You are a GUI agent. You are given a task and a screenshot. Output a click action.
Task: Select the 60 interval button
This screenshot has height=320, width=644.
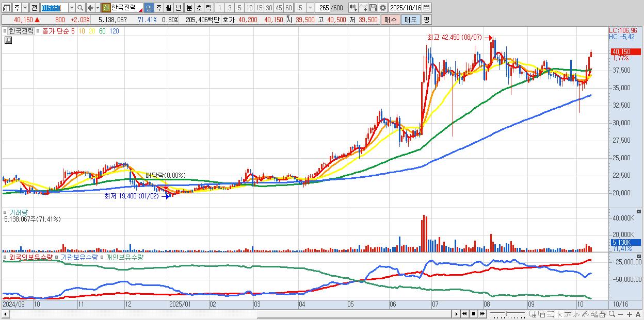(x=288, y=8)
